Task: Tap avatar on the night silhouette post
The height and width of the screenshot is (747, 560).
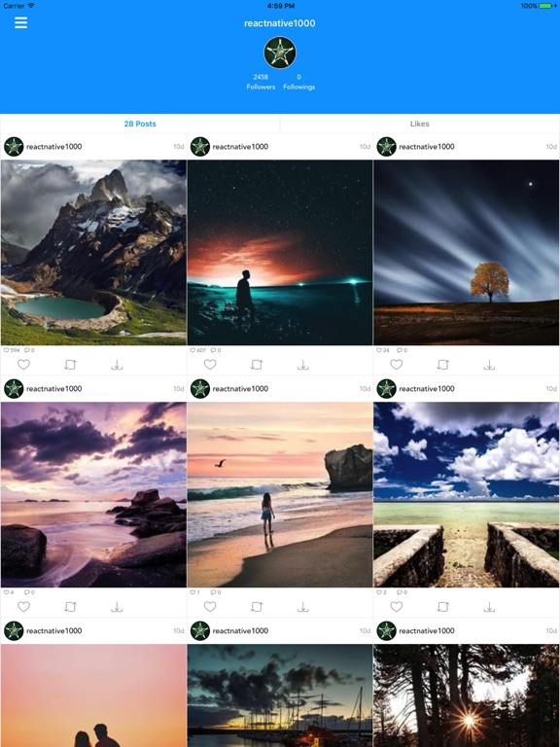Action: click(x=200, y=147)
